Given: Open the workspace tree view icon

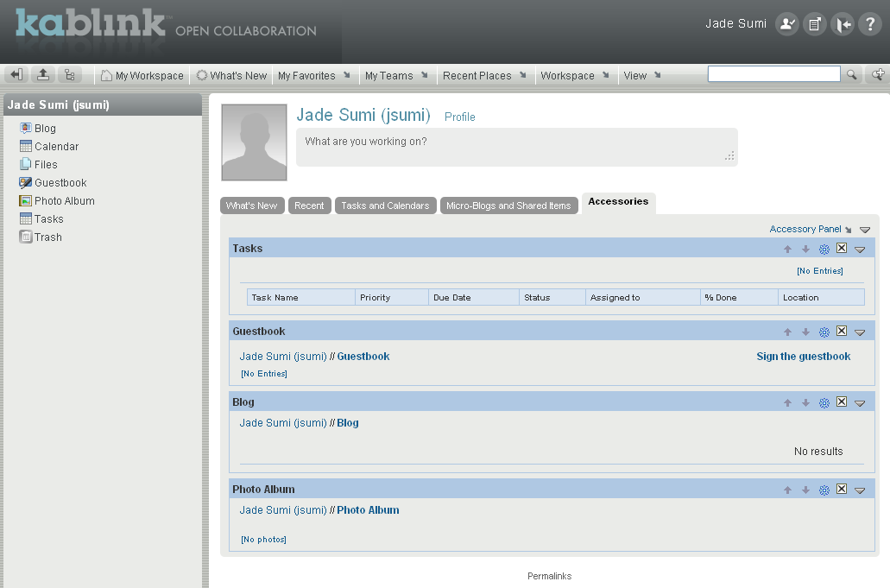Looking at the screenshot, I should 70,74.
